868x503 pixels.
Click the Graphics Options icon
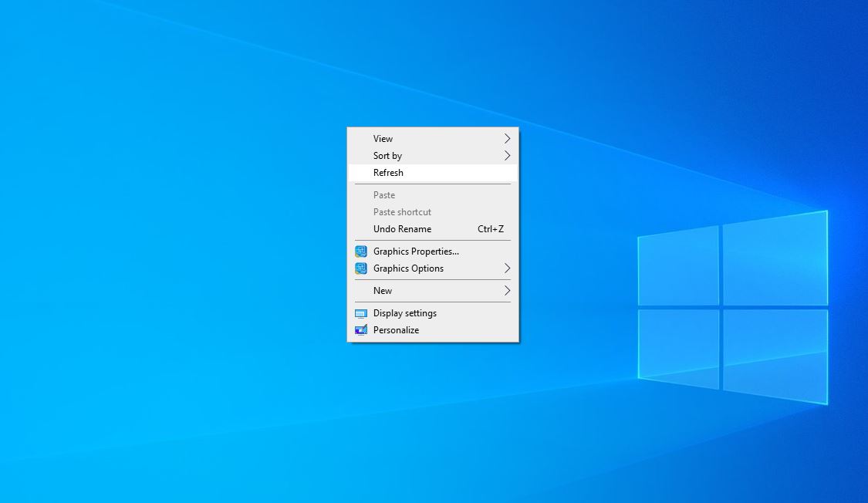(361, 268)
